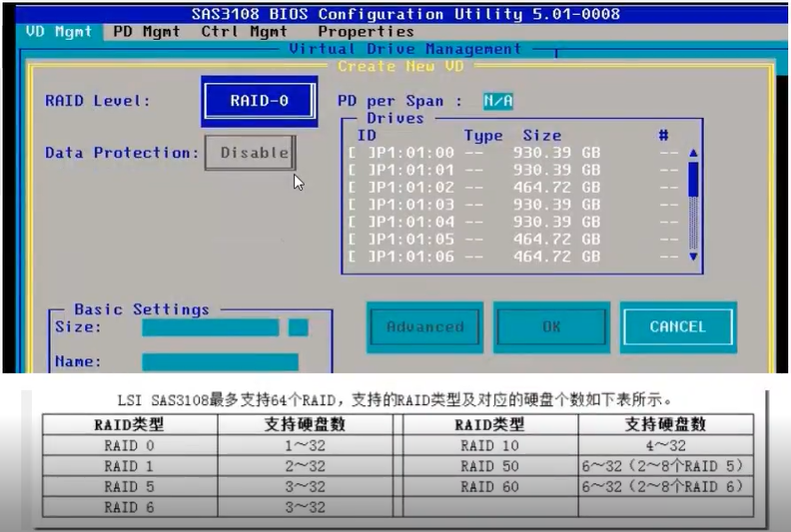This screenshot has height=532, width=791.
Task: Click the RAID 50 cell in the table
Action: [x=489, y=466]
